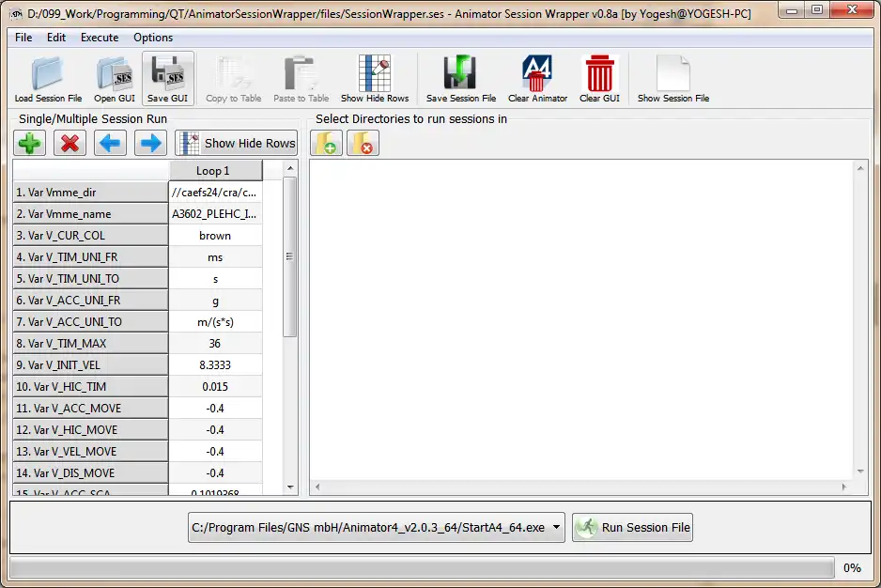Add directory with folder plus icon

point(326,144)
